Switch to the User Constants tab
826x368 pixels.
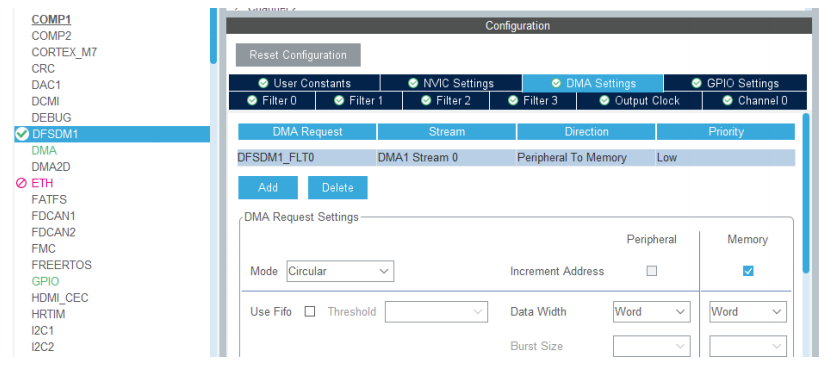(304, 83)
